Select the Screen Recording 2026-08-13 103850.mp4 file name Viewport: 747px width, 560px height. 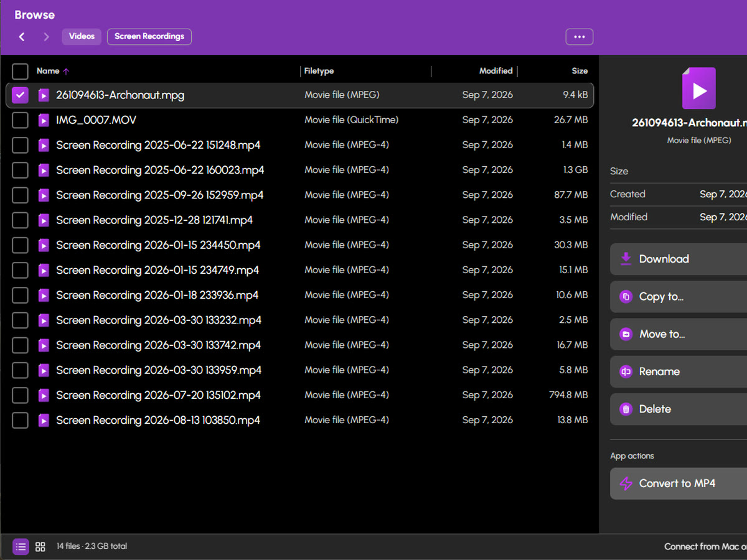(158, 420)
